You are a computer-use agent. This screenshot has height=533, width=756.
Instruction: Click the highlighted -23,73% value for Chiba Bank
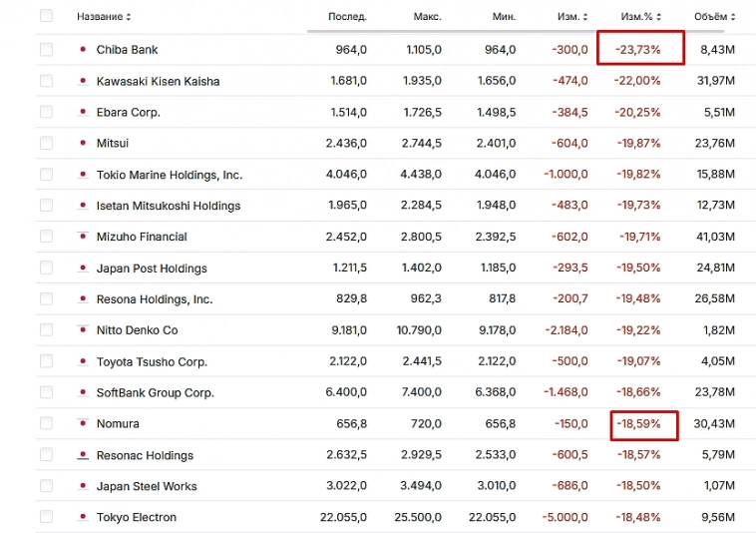point(640,49)
